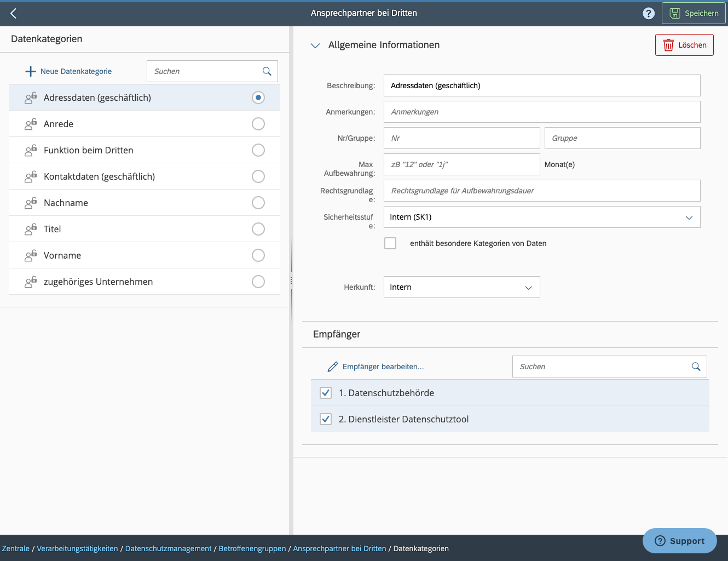
Task: Select the Anrede radio button
Action: pos(258,124)
